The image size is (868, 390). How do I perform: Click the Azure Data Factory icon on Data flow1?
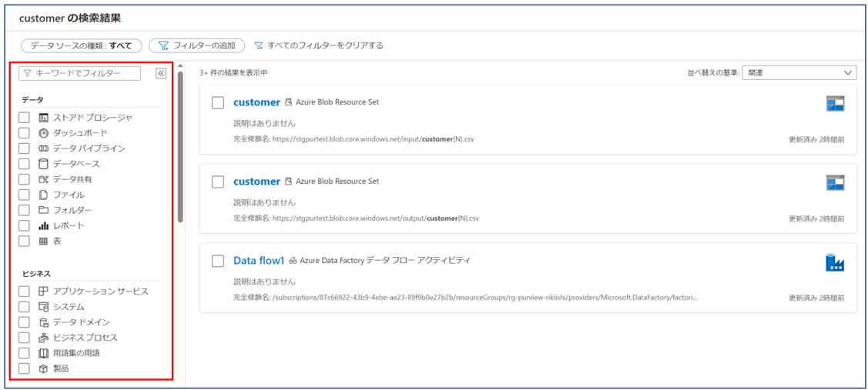835,262
